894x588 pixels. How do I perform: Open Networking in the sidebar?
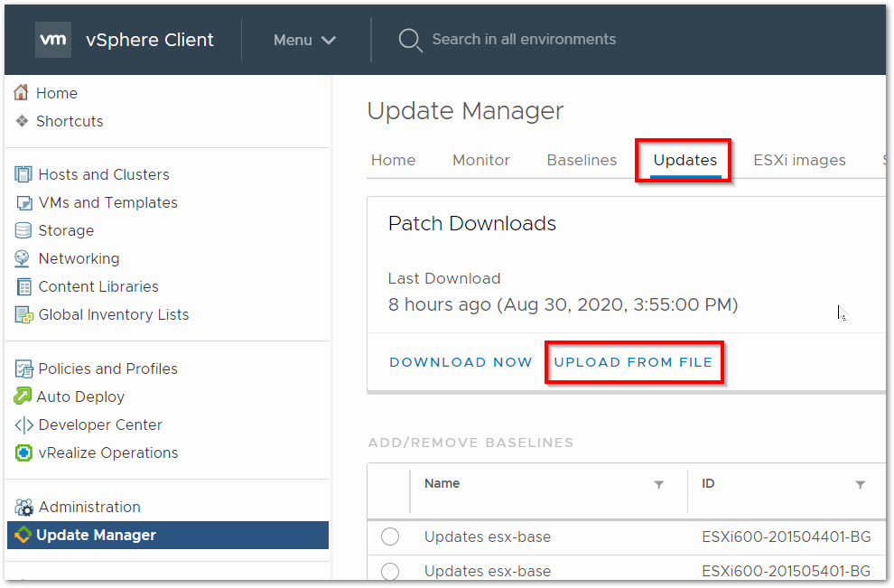point(79,258)
